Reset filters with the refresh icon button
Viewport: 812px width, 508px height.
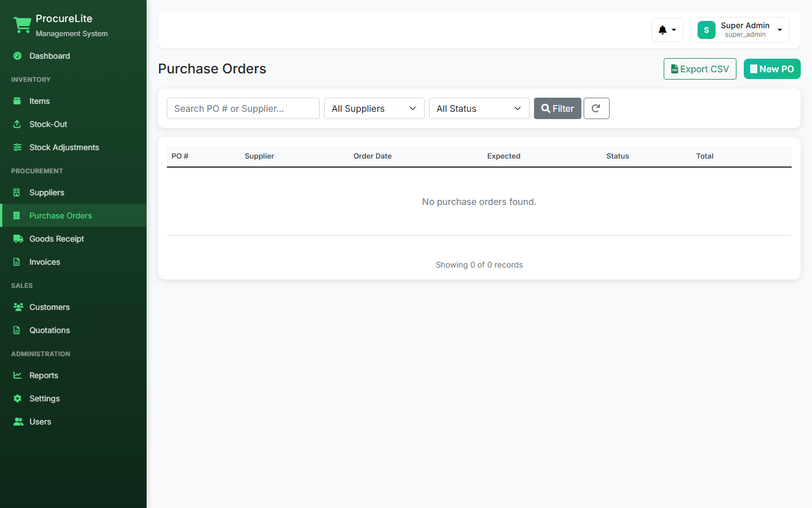[x=596, y=108]
